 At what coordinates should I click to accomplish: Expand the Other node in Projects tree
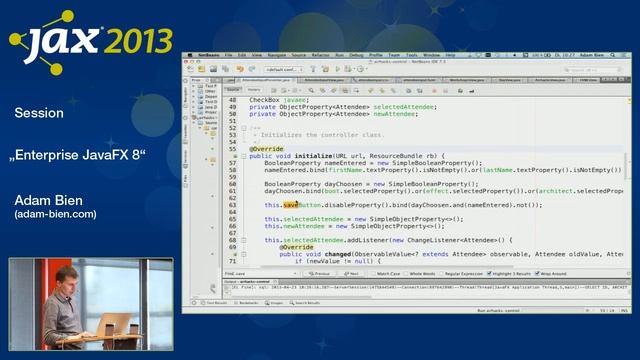coord(193,91)
